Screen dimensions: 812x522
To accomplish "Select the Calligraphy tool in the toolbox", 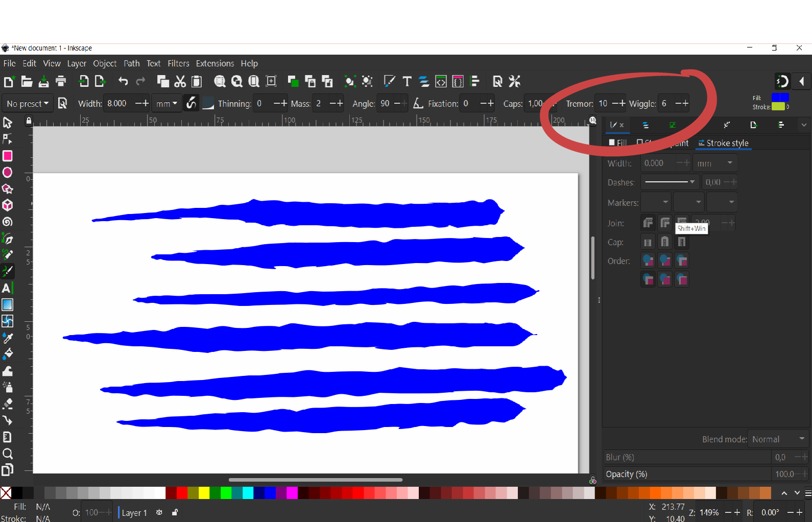I will click(x=8, y=271).
